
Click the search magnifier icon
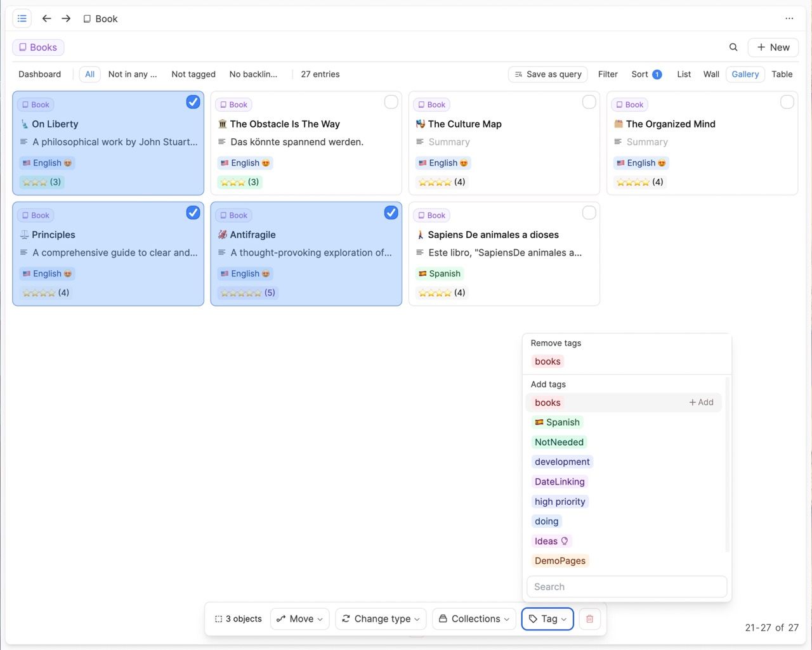733,47
